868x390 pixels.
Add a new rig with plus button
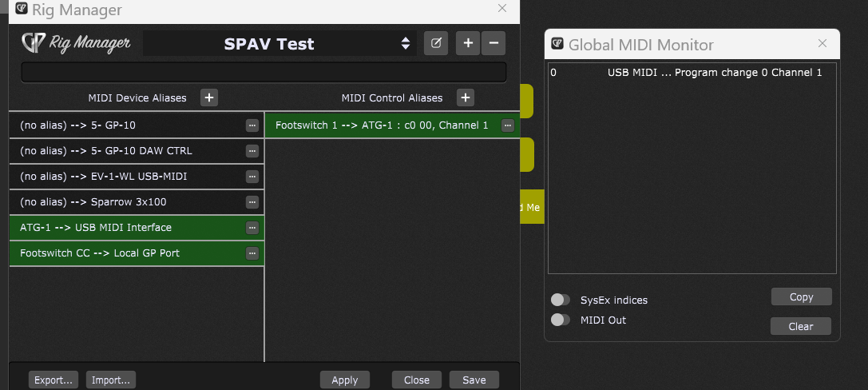coord(468,43)
